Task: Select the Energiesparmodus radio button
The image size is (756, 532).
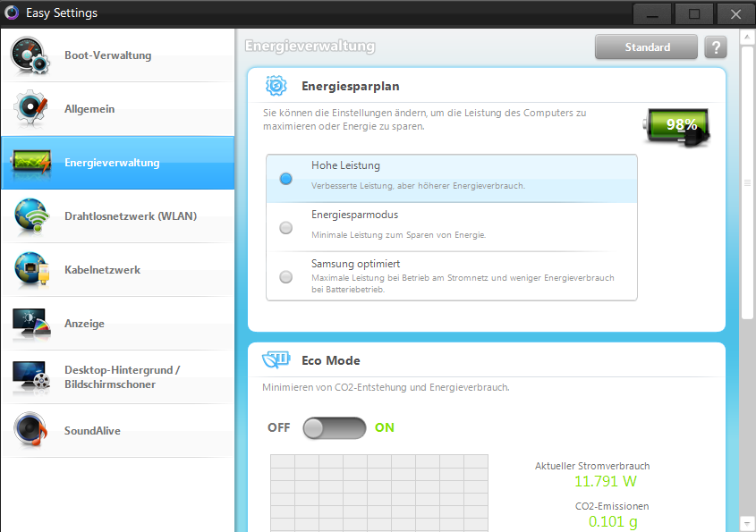Action: (286, 227)
